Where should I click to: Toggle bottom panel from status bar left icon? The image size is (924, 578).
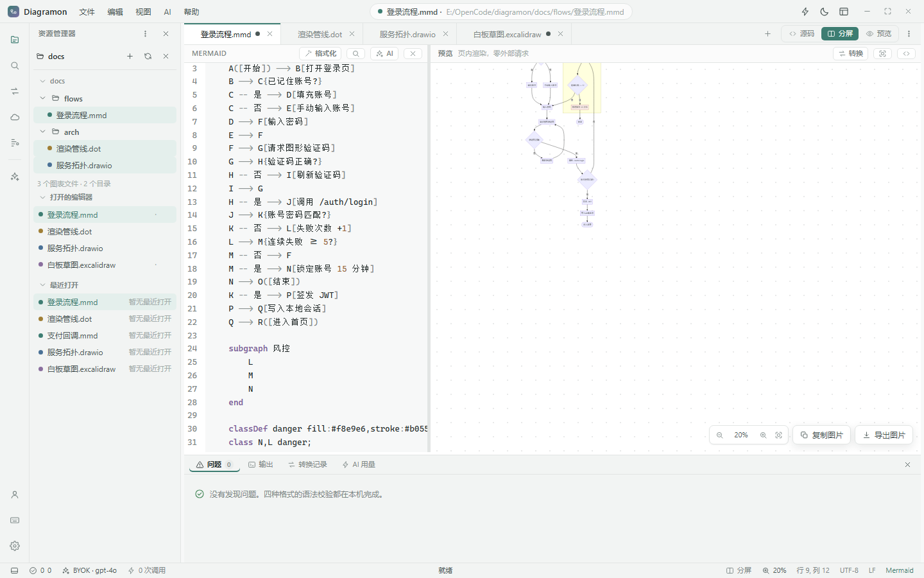click(x=15, y=570)
